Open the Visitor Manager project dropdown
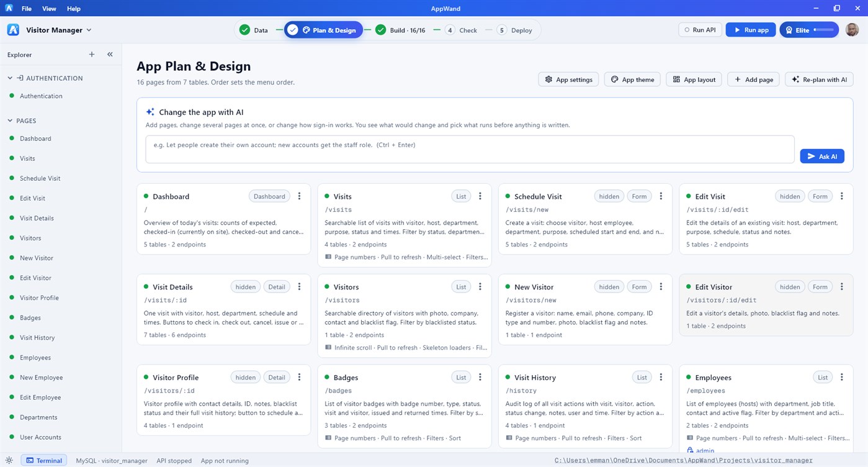The width and height of the screenshot is (868, 467). pyautogui.click(x=59, y=30)
